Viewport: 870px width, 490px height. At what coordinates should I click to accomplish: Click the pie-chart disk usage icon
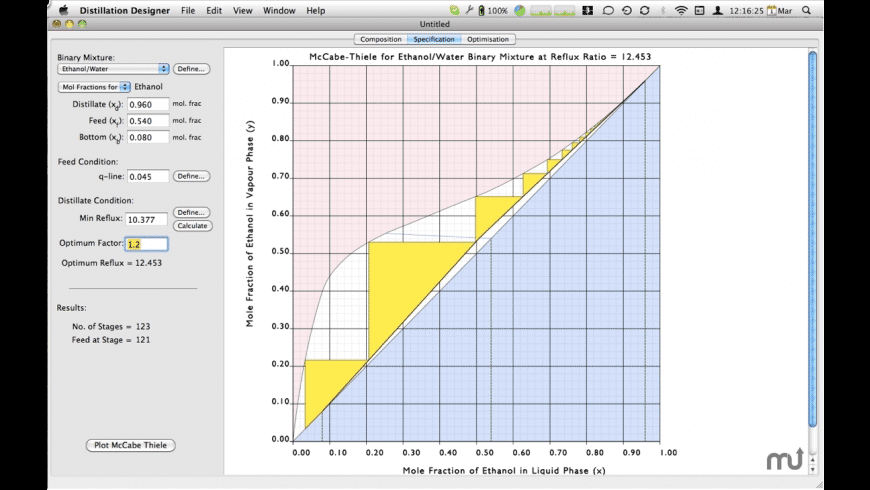click(519, 10)
